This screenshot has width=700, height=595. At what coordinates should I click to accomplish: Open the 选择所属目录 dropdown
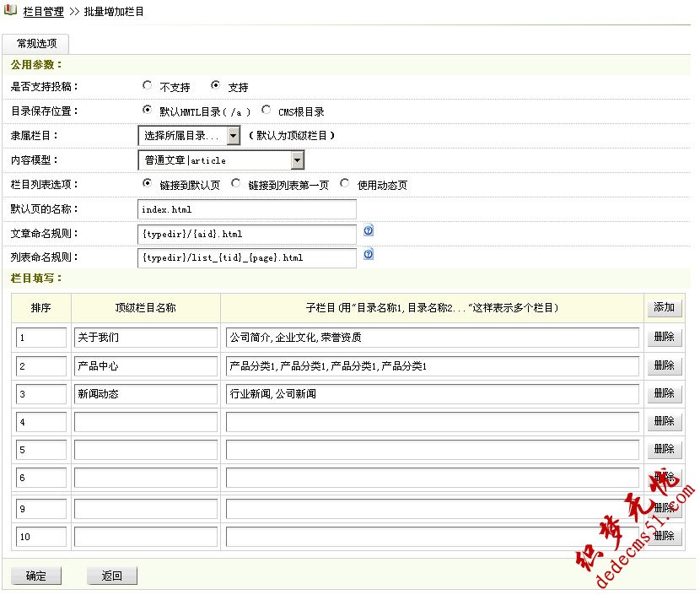point(190,135)
